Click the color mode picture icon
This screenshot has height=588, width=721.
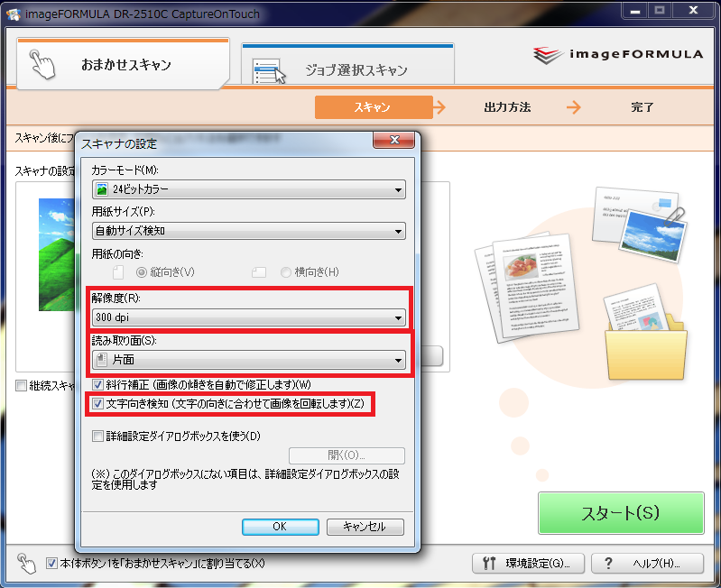coord(102,189)
